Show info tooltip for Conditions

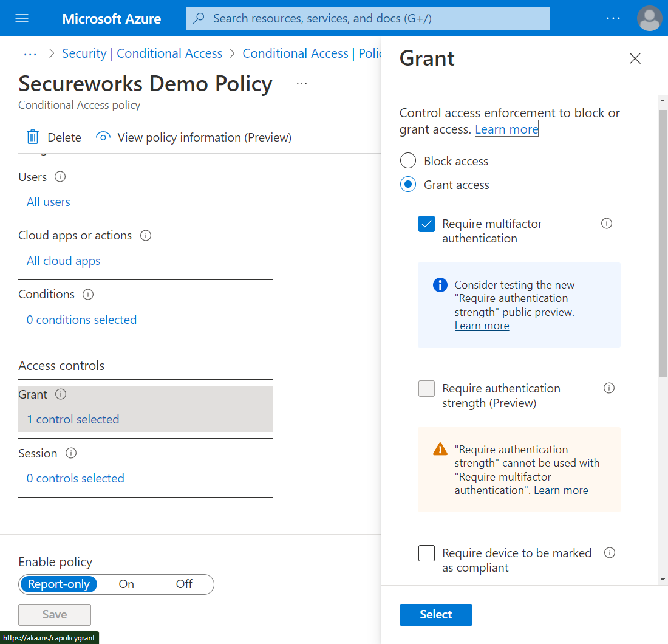(x=88, y=295)
